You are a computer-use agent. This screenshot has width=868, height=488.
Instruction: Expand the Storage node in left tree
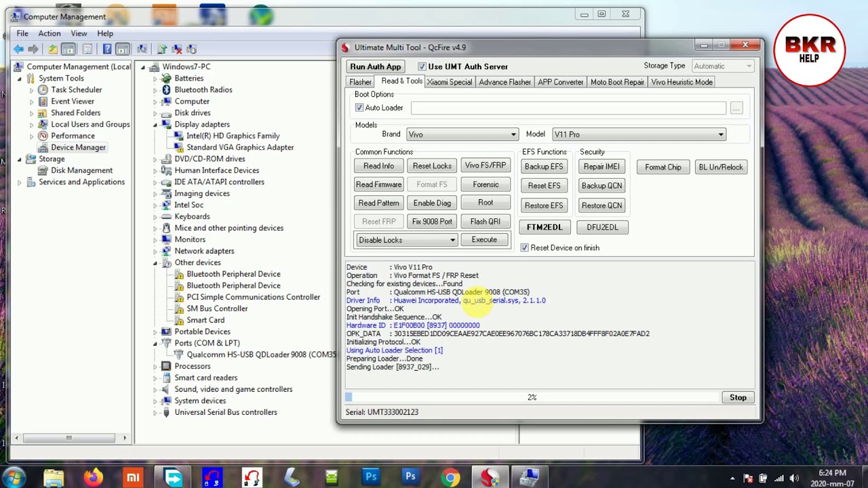(x=20, y=159)
